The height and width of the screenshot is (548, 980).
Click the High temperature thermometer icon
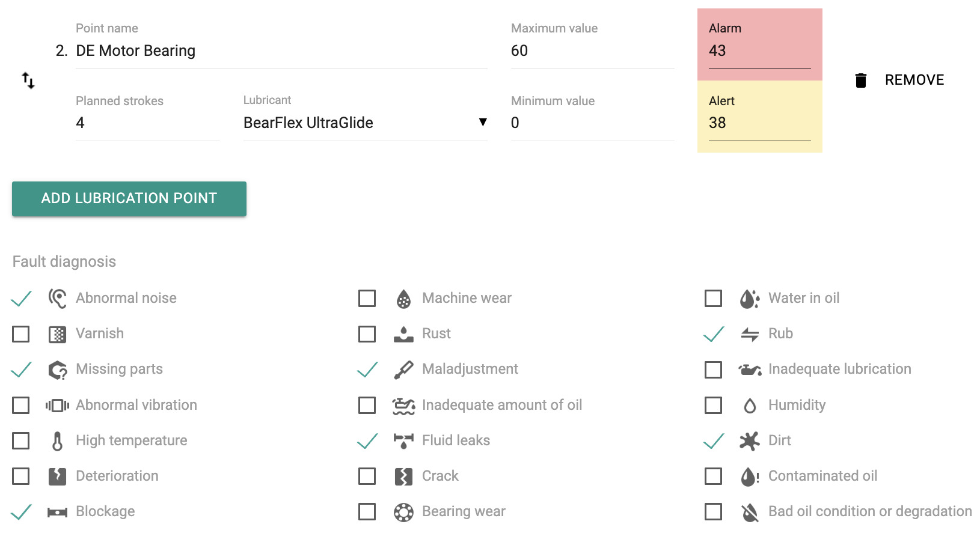[58, 441]
